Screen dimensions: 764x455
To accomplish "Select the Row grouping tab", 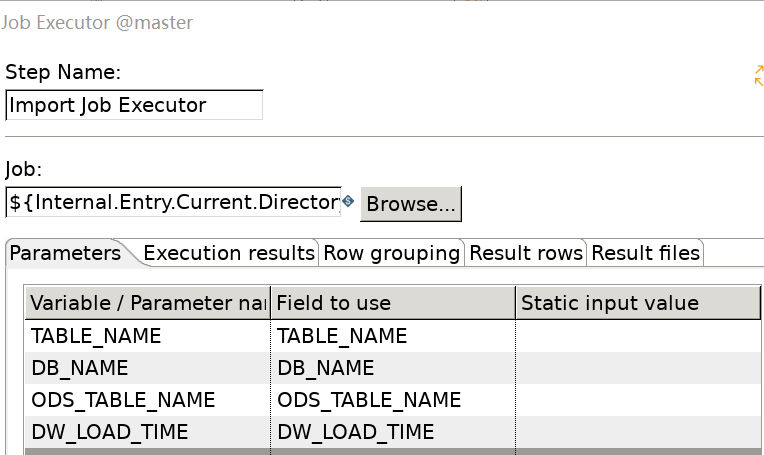I will (x=391, y=254).
